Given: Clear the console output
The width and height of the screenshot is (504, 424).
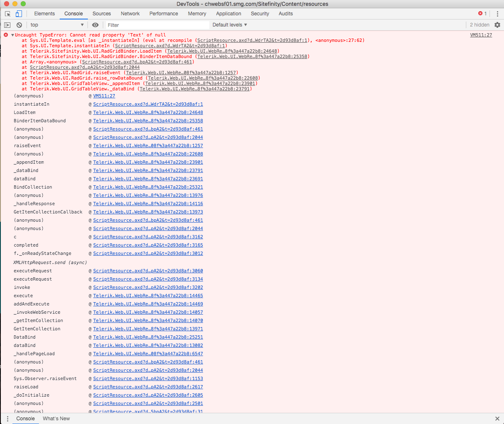Looking at the screenshot, I should tap(19, 25).
